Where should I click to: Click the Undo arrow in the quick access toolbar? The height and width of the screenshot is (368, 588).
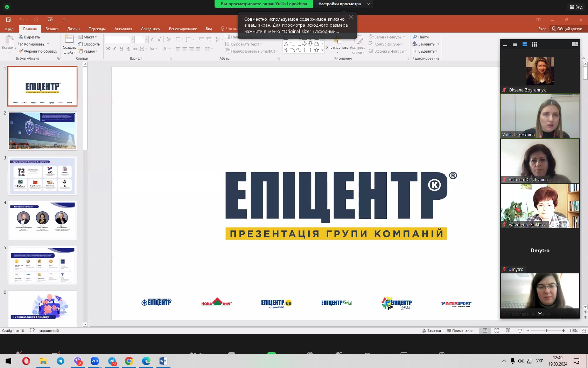pos(21,20)
